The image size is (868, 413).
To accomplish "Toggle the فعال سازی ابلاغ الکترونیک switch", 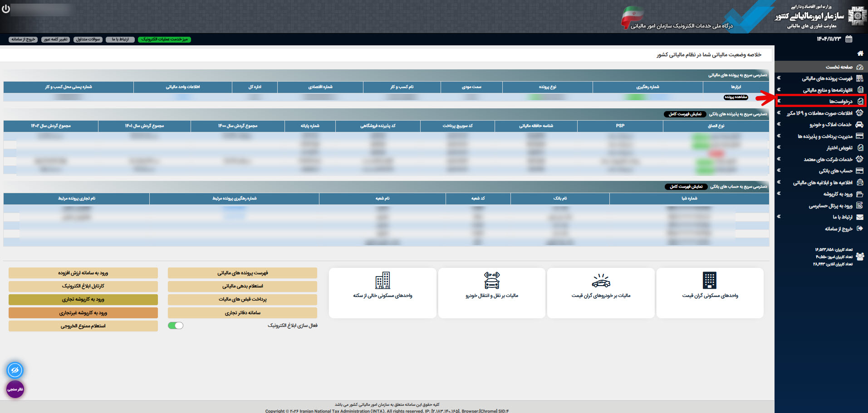I will click(x=176, y=326).
